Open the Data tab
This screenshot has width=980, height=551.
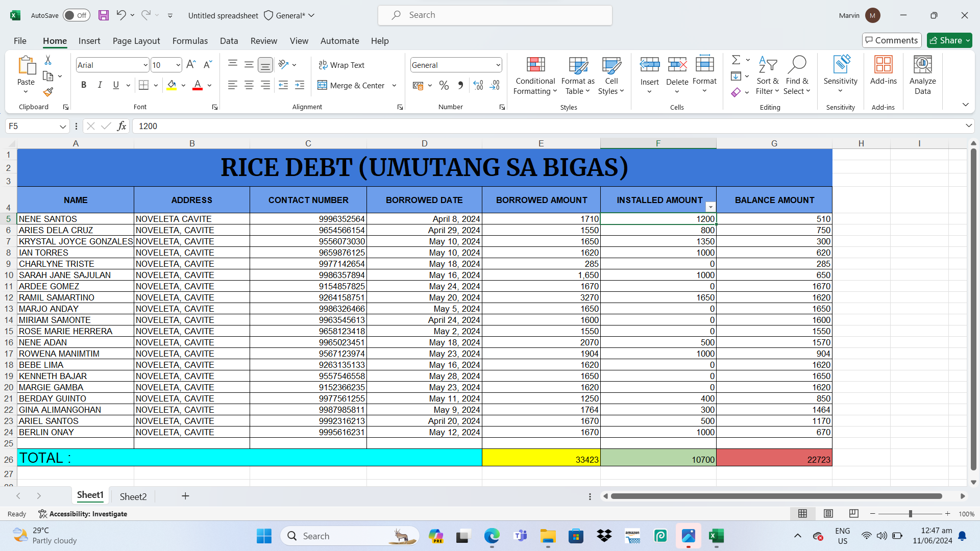(x=229, y=41)
